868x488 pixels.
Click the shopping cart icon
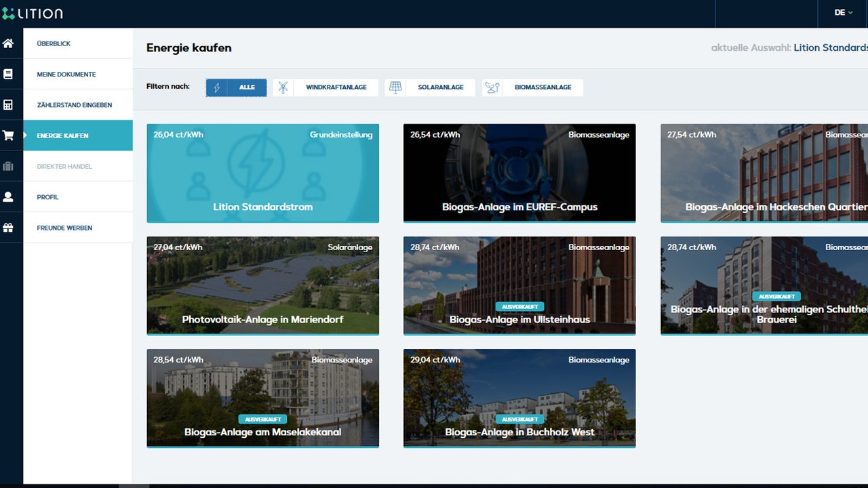tap(8, 136)
